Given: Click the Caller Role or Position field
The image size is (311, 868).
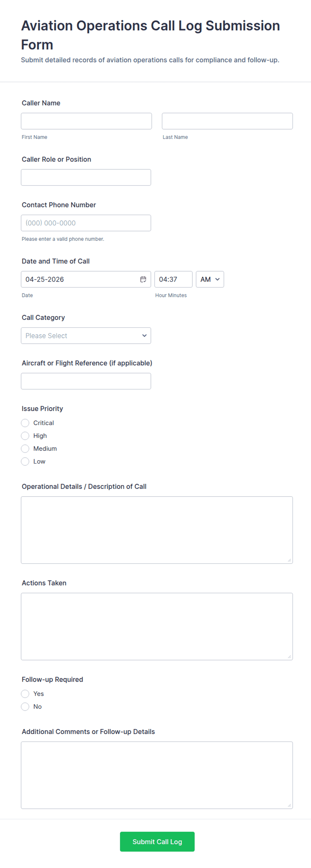Looking at the screenshot, I should (x=86, y=177).
